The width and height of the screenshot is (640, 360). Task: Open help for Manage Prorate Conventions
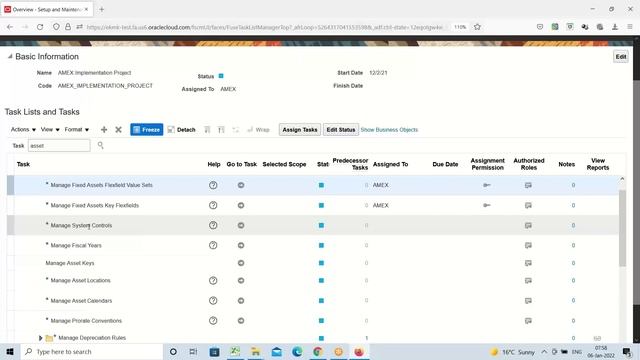point(213,320)
